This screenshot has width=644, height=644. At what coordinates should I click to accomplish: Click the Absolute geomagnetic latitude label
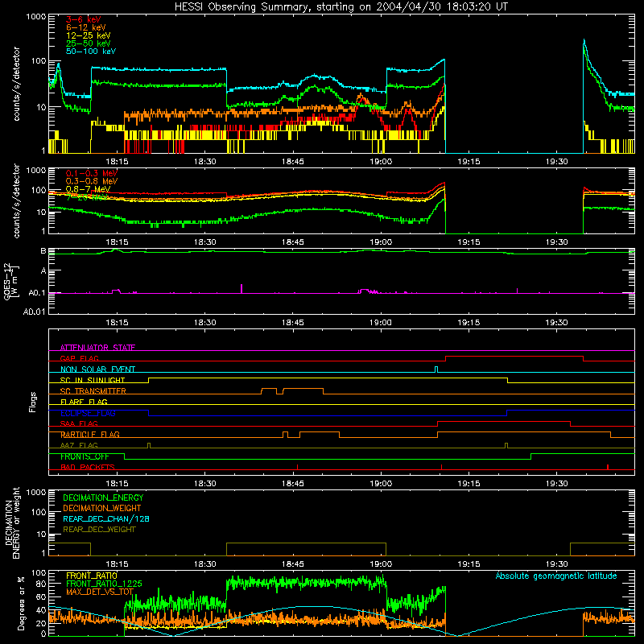(556, 576)
